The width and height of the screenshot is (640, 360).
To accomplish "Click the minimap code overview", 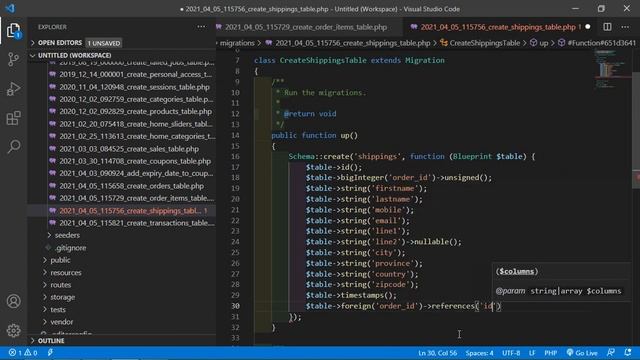I will [x=612, y=69].
